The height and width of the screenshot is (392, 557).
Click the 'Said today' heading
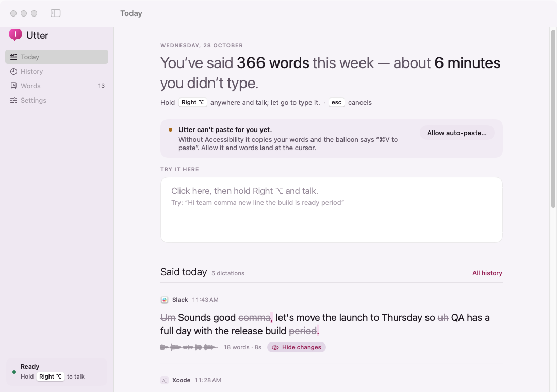pyautogui.click(x=184, y=272)
